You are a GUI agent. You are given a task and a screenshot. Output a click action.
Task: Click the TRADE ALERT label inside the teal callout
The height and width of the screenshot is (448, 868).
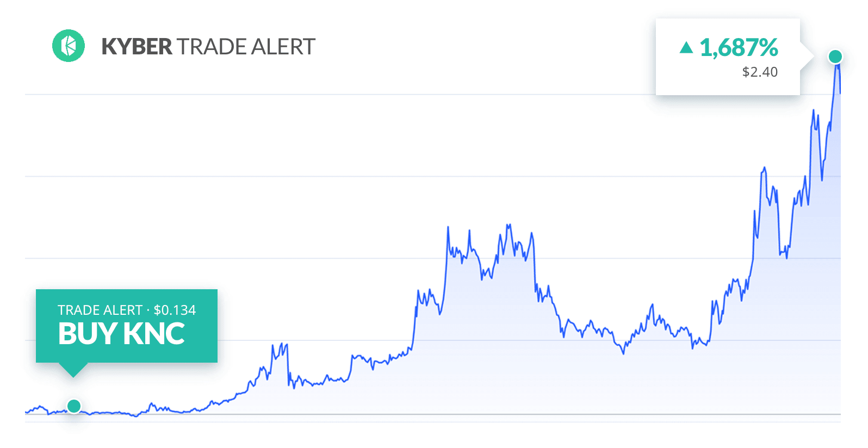pyautogui.click(x=100, y=310)
